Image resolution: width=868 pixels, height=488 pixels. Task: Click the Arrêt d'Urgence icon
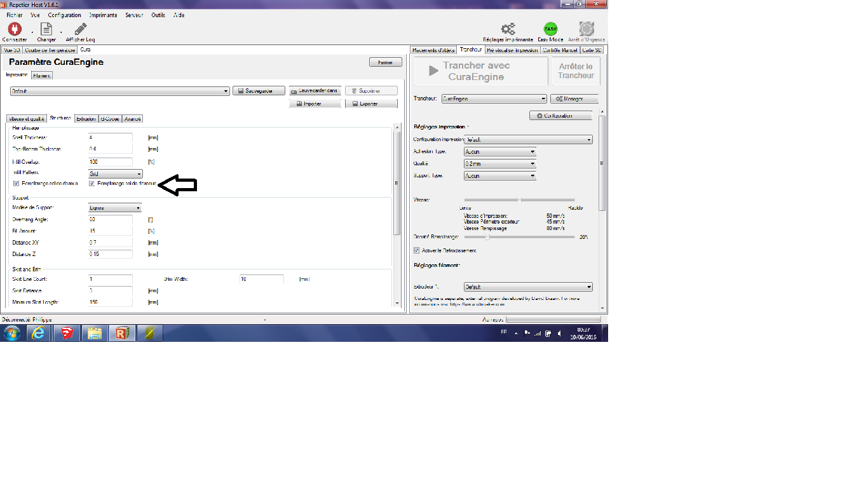click(x=587, y=29)
